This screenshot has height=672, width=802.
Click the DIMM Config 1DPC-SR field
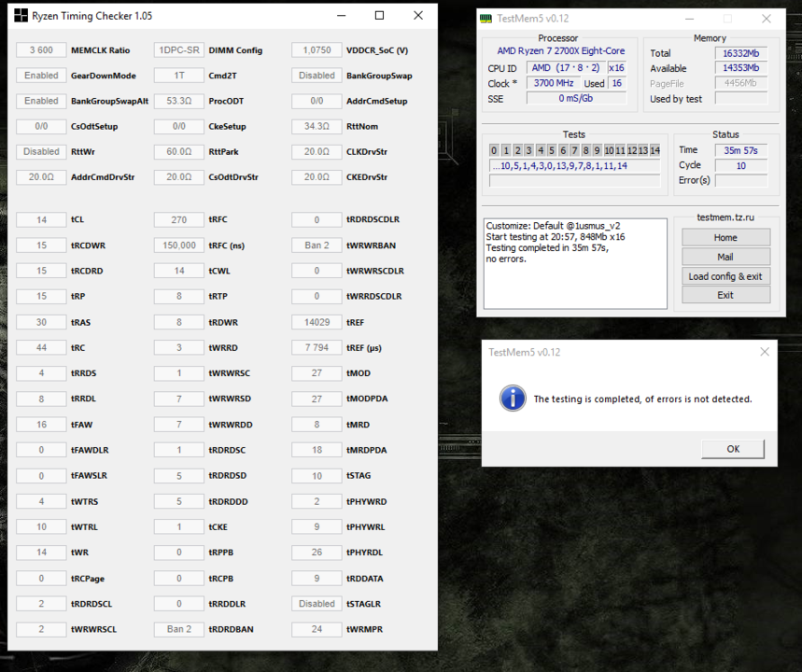pos(179,50)
